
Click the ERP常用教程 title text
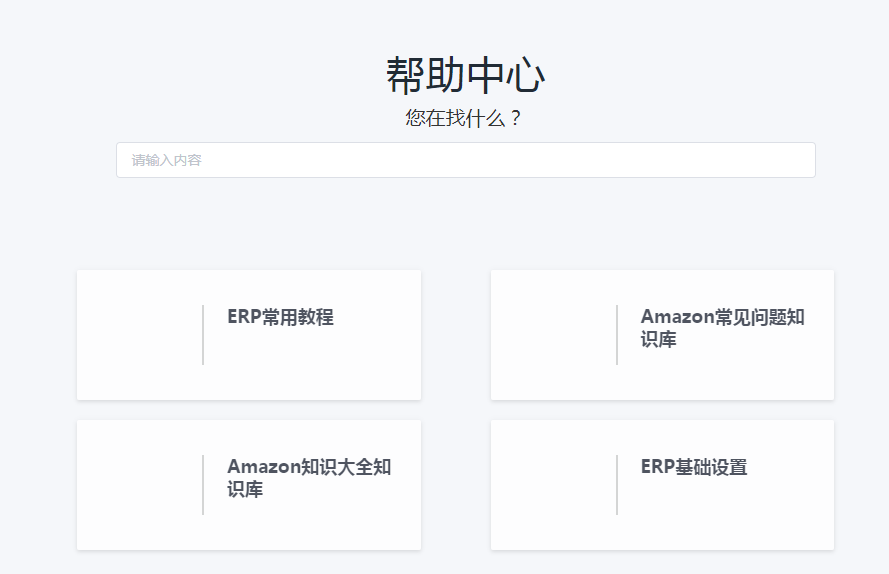point(280,316)
